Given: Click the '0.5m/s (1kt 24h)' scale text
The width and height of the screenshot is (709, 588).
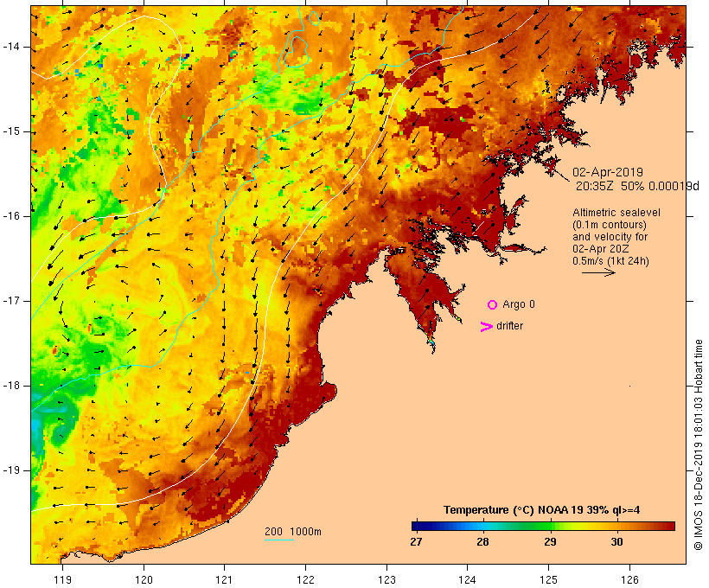Looking at the screenshot, I should [610, 261].
